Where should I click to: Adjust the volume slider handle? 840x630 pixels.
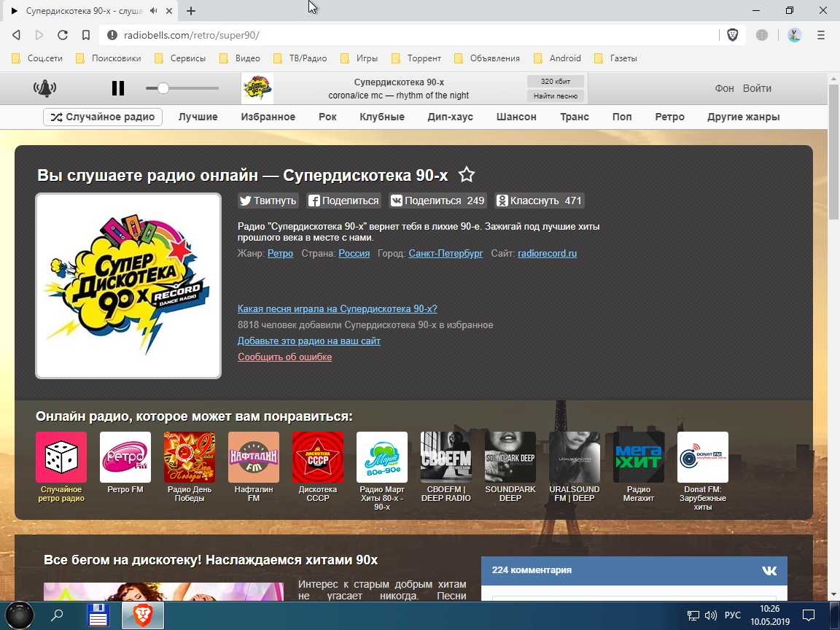(163, 87)
